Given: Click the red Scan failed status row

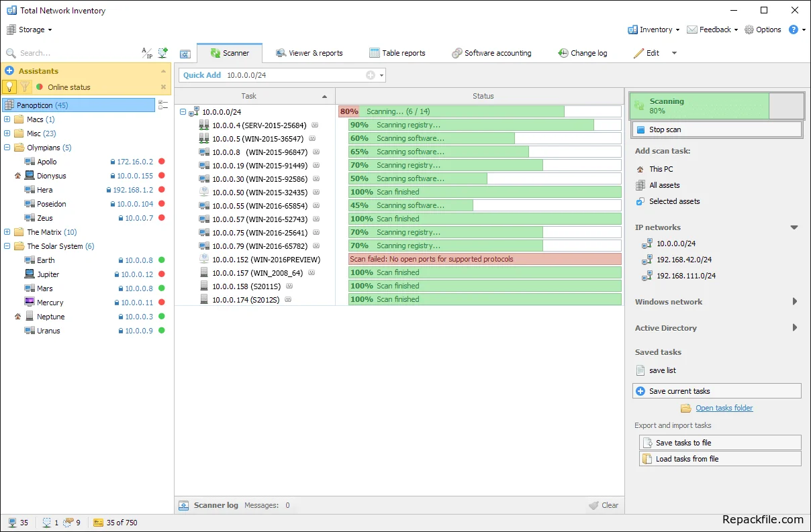Looking at the screenshot, I should 485,259.
